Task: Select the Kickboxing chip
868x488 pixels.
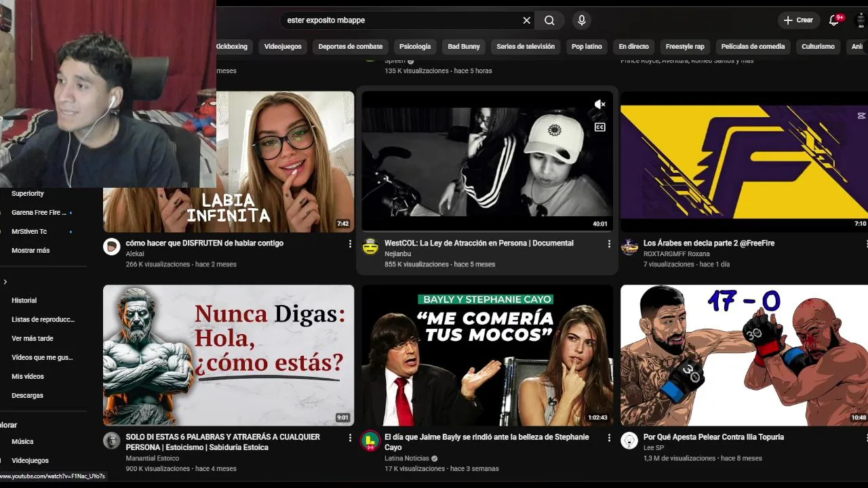Action: [x=233, y=47]
